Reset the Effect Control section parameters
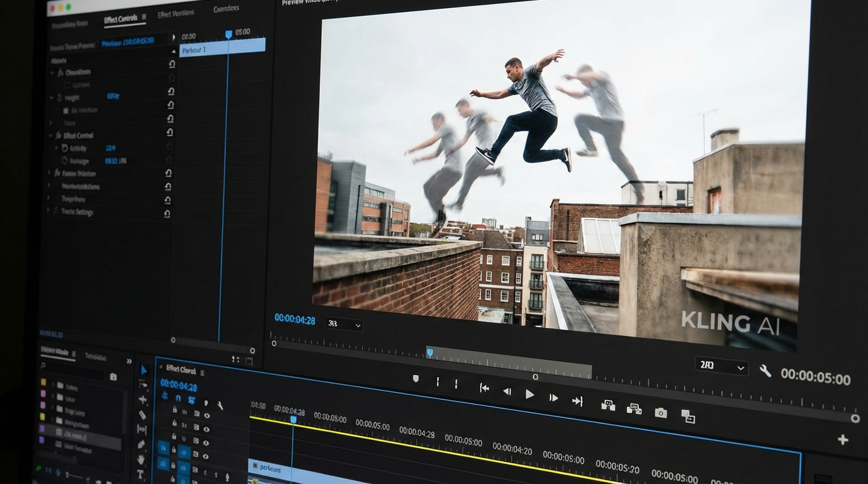 pyautogui.click(x=170, y=132)
